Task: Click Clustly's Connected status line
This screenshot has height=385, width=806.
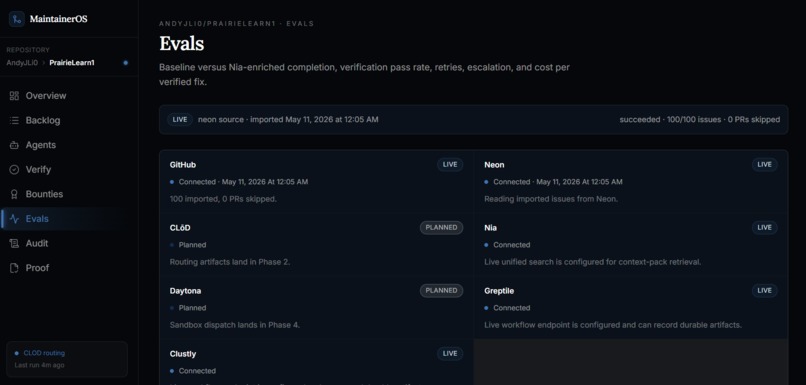Action: 193,371
